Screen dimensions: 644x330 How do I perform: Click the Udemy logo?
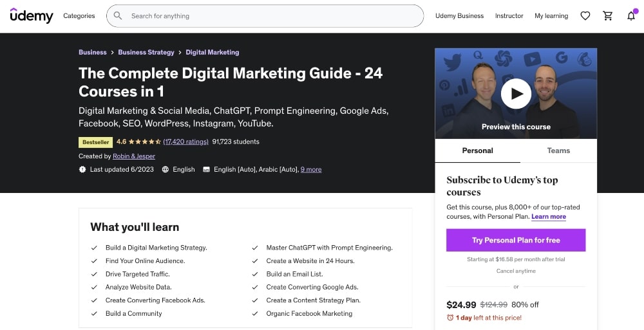32,16
